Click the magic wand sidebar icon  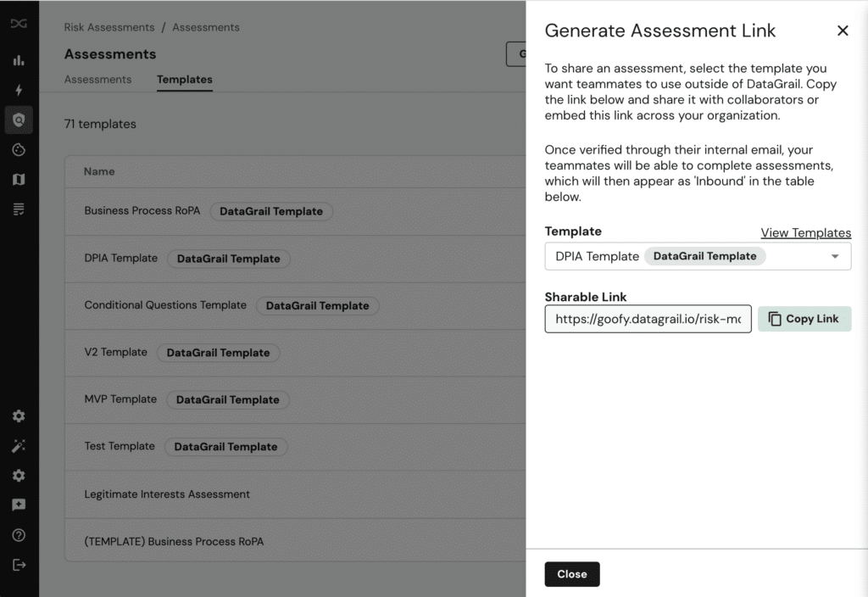pos(19,446)
